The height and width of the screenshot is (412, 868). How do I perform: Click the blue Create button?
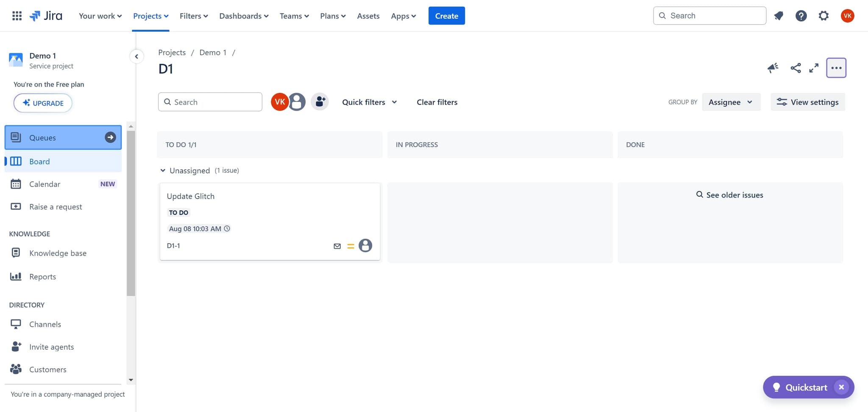tap(446, 16)
